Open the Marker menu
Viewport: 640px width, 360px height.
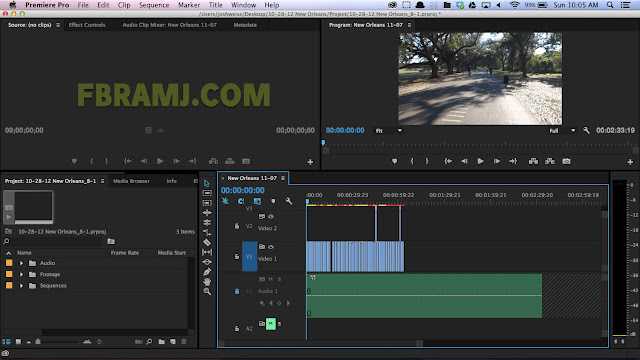coord(189,5)
